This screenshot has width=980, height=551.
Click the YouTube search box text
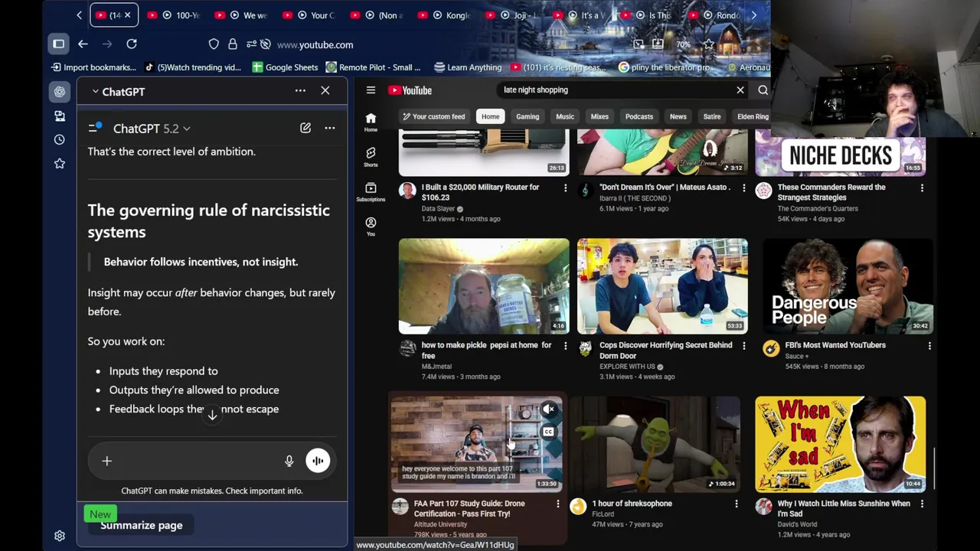(x=536, y=90)
